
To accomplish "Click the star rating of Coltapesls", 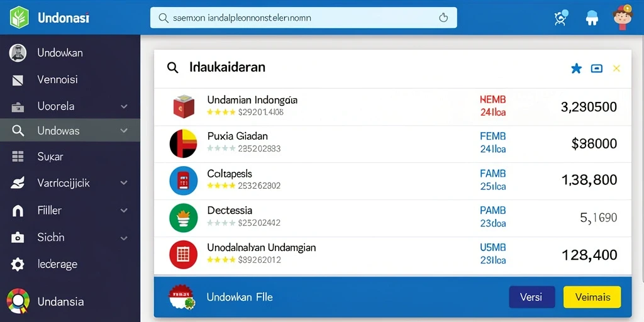I will click(221, 186).
